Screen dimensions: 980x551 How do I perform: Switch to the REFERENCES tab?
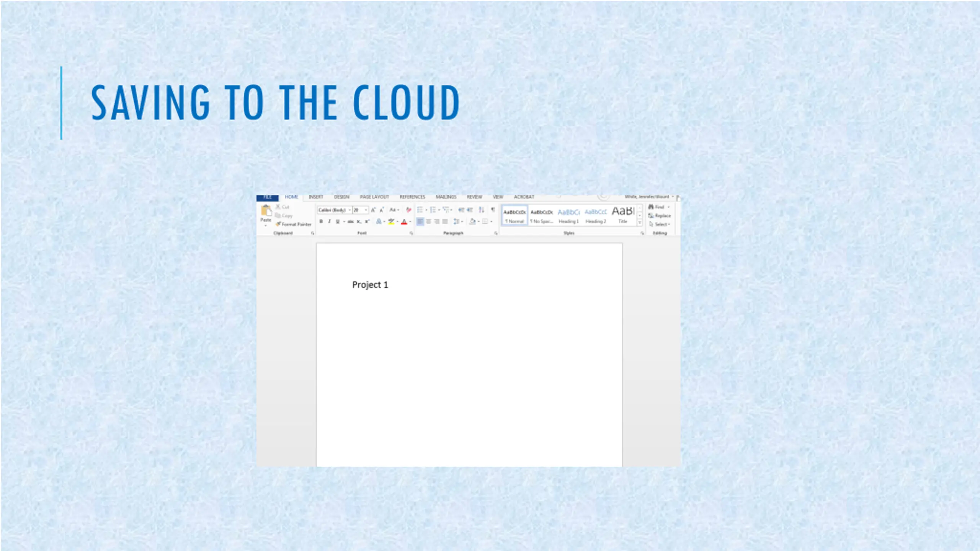pyautogui.click(x=412, y=197)
